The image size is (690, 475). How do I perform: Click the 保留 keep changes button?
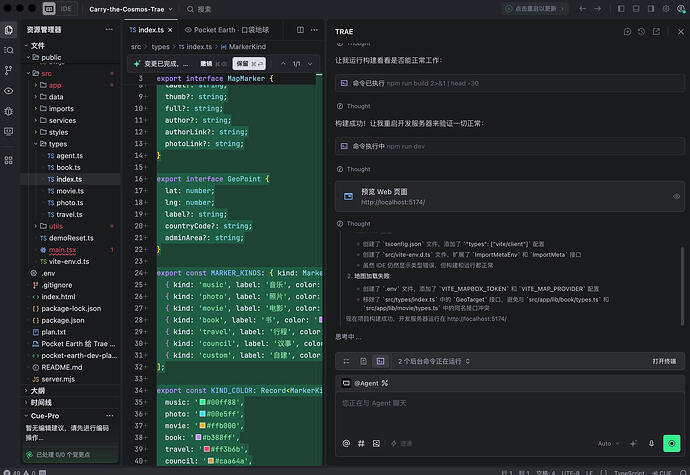click(x=249, y=64)
